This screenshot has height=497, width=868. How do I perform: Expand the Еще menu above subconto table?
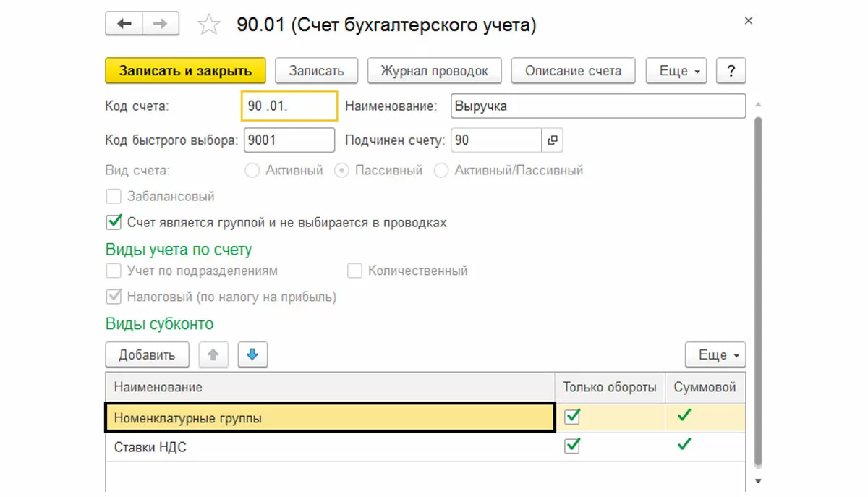[715, 355]
